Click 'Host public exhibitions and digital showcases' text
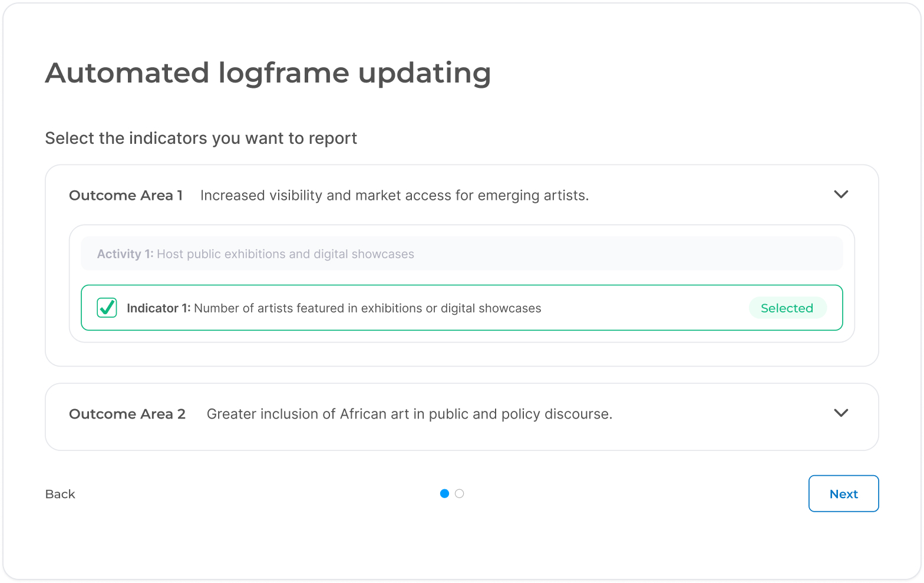The image size is (924, 583). point(285,254)
